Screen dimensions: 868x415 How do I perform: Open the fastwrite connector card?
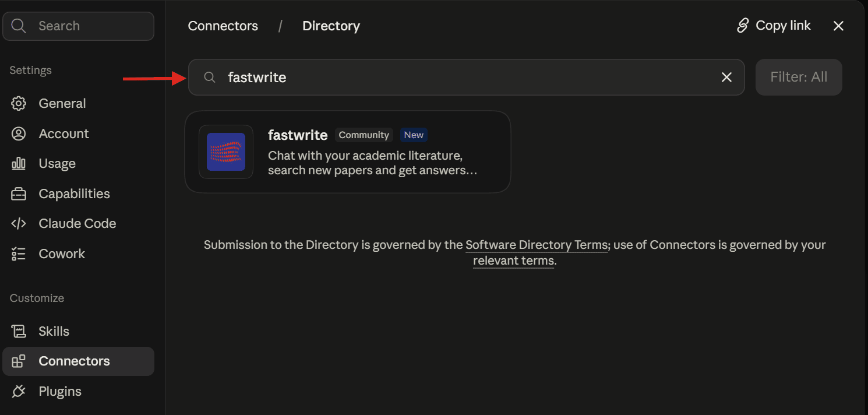point(348,152)
